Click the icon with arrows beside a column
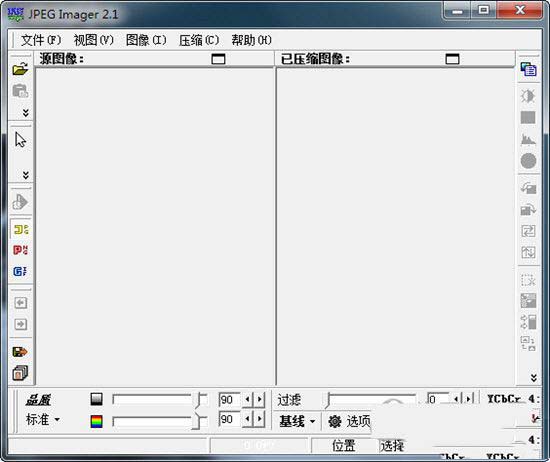 coord(528,322)
